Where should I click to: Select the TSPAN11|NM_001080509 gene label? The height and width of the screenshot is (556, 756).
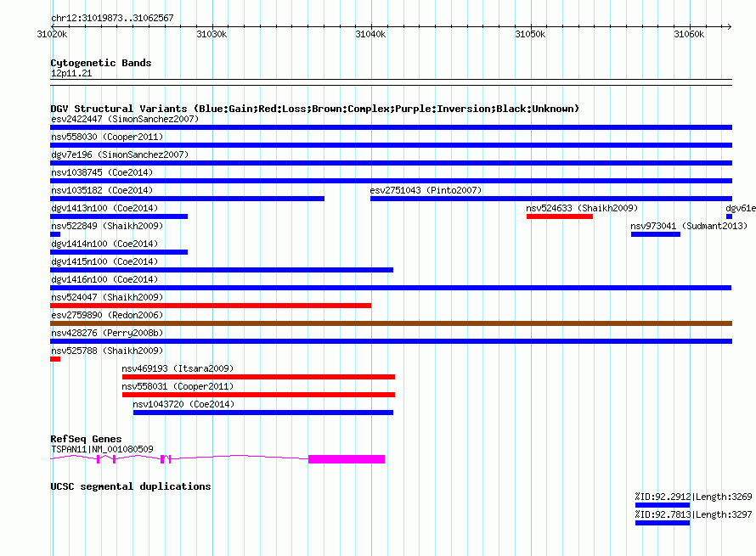(102, 449)
